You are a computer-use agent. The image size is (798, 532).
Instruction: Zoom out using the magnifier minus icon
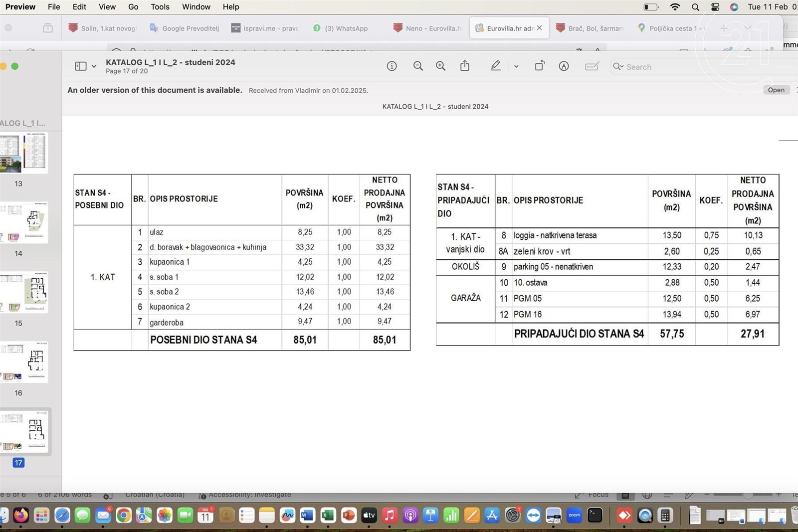[418, 66]
